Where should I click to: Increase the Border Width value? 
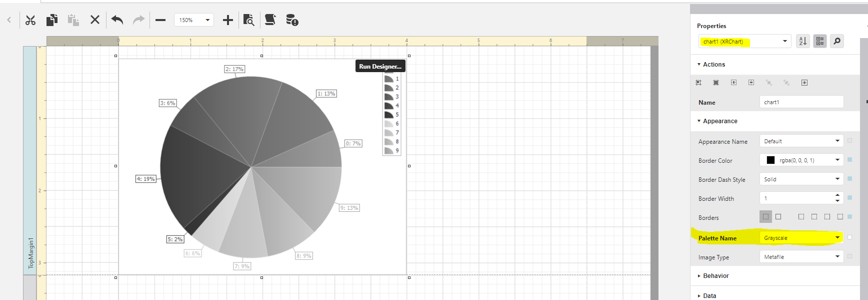point(837,195)
